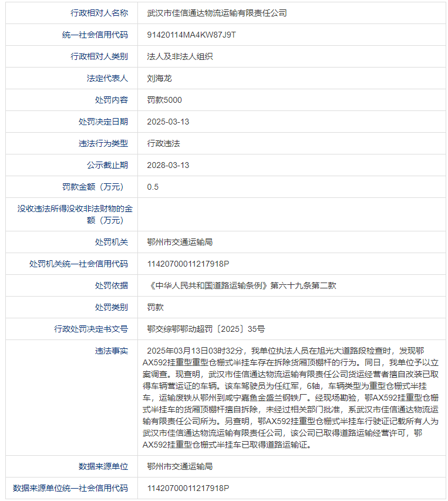Select the label '处罚机关'
Screen dimensions: 448x501
[112, 242]
